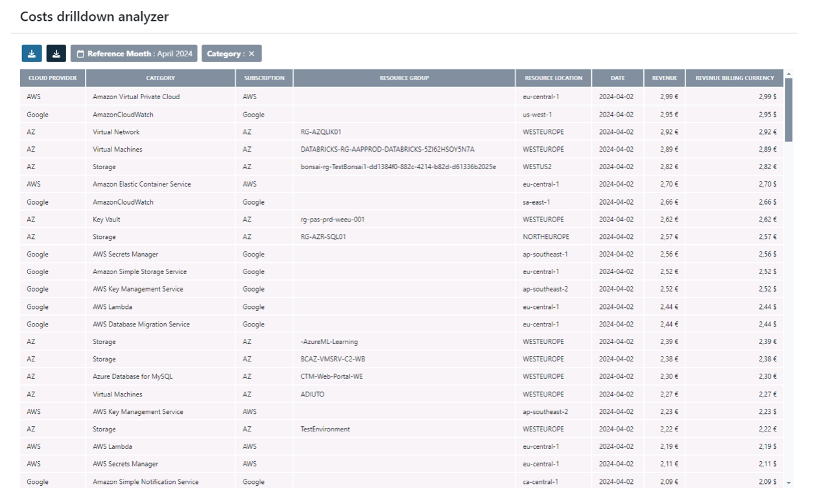Sort by Revenue column header
The image size is (817, 504).
664,78
